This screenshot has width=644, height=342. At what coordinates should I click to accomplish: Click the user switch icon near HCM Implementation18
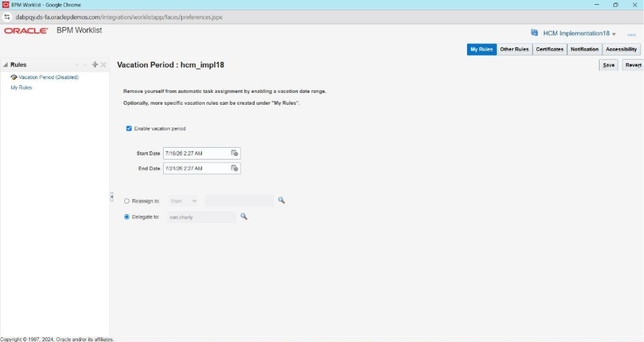pos(534,33)
